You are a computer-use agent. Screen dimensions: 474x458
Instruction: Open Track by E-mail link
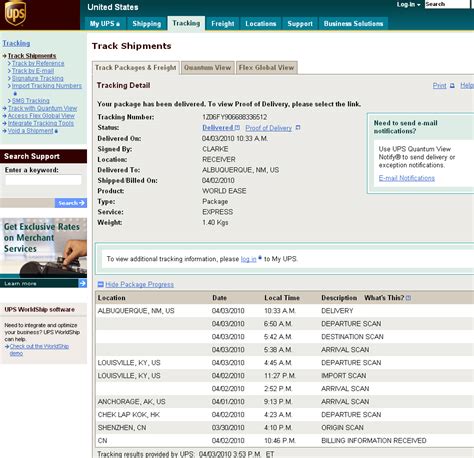coord(33,71)
